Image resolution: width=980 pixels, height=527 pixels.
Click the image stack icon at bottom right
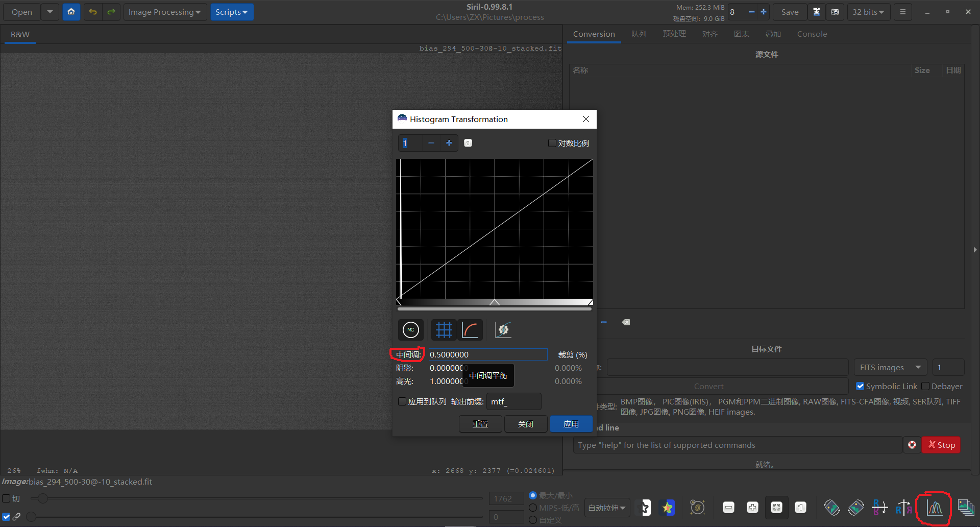(x=966, y=508)
